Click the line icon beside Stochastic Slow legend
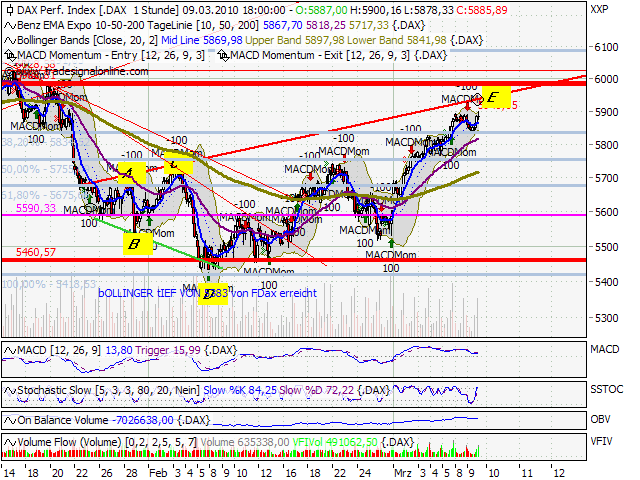640x480 pixels. pyautogui.click(x=10, y=391)
